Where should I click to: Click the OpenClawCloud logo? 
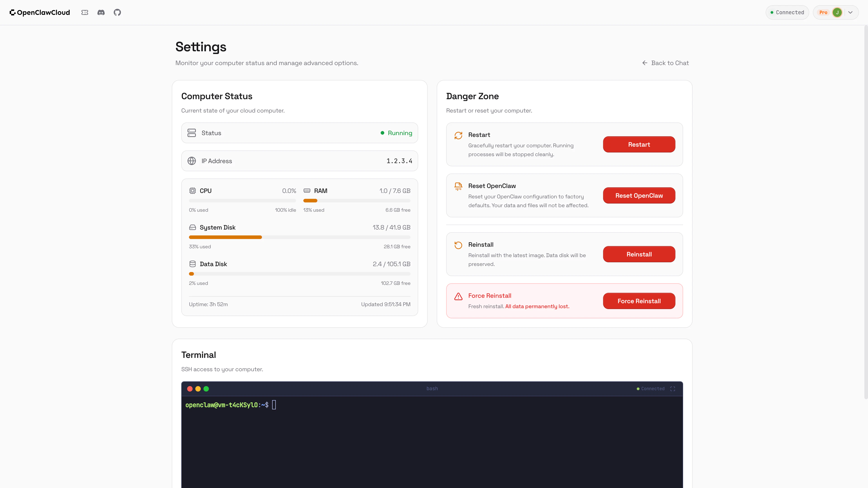40,12
